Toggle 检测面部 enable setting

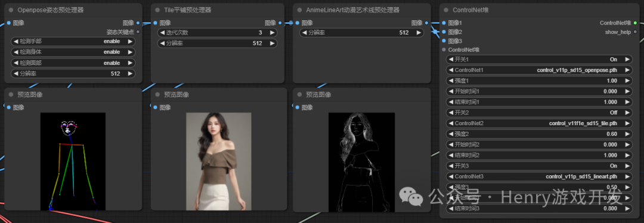click(73, 63)
